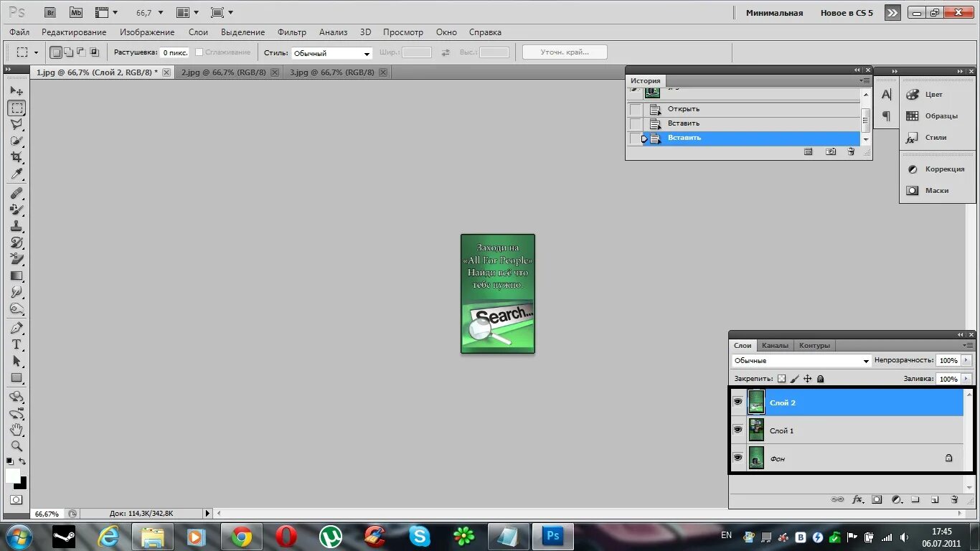
Task: Create a new group folder in Layers panel
Action: [915, 499]
